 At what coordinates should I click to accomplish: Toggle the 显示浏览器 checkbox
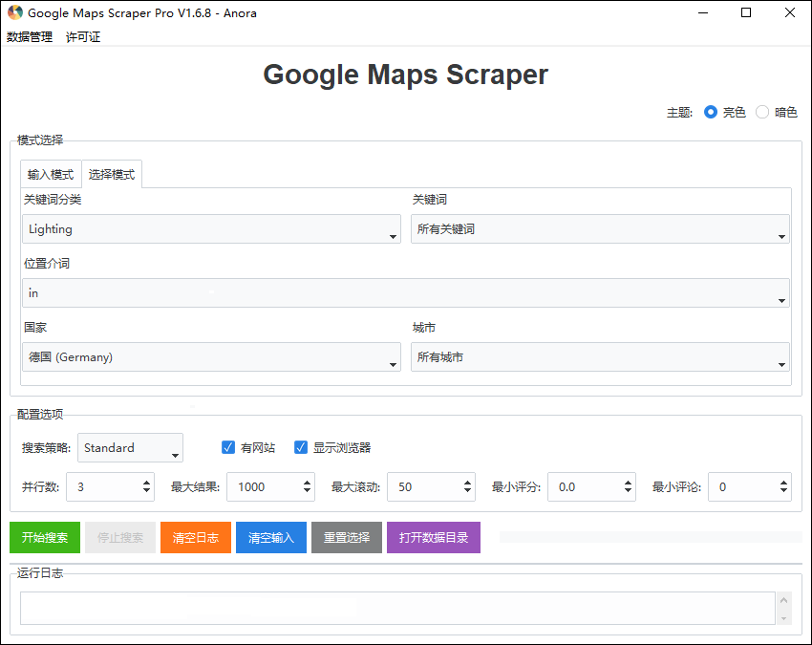pos(301,447)
